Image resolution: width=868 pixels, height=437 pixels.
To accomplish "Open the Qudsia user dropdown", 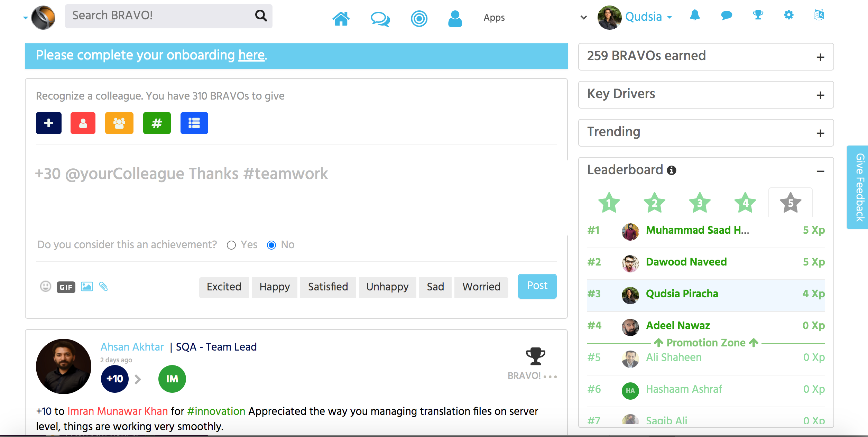I will pos(649,17).
